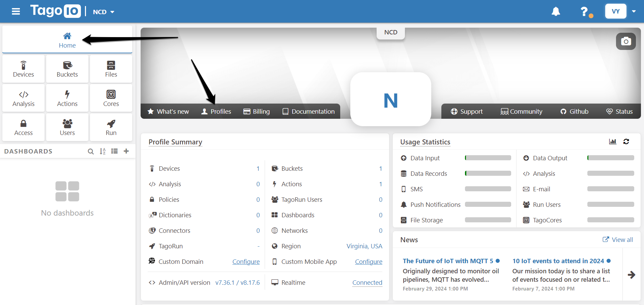
Task: Open the Cores section
Action: pos(111,98)
